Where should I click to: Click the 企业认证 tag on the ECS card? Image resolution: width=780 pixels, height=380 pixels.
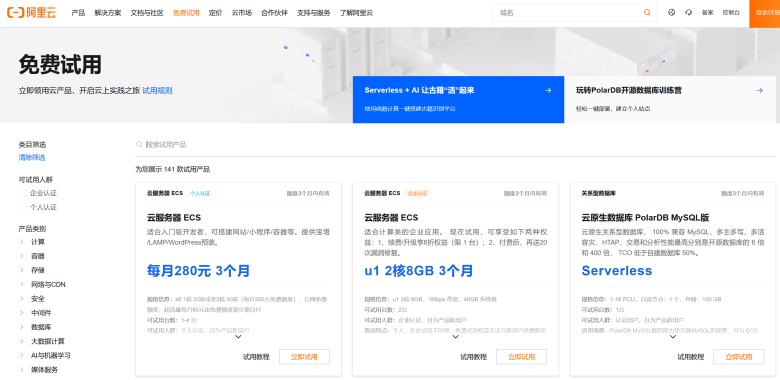pos(417,193)
